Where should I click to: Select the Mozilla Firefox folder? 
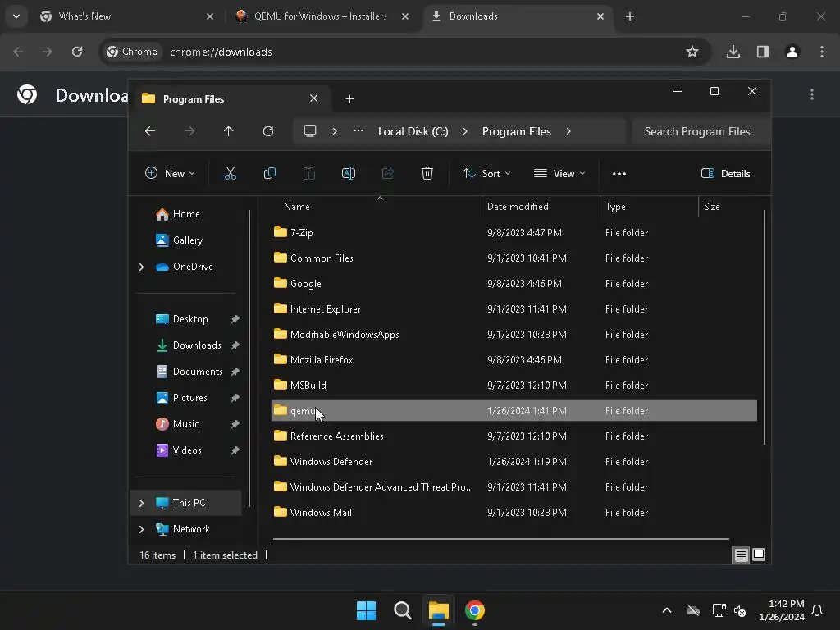514,359
